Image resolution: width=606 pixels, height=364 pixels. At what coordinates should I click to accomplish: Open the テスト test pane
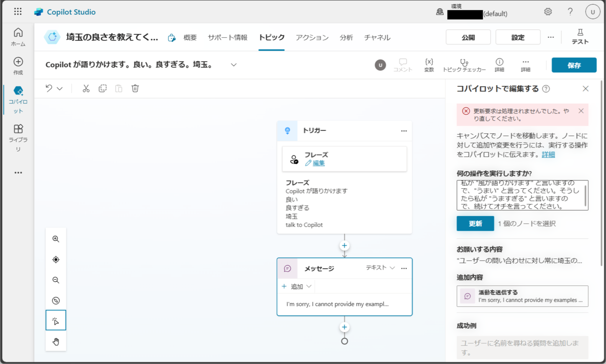[x=580, y=37]
